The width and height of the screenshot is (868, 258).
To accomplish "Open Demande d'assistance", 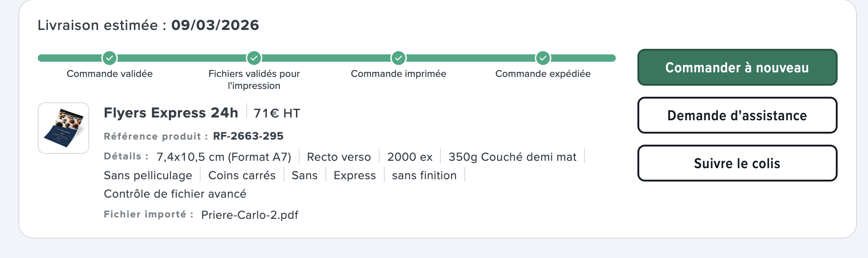I will tap(737, 115).
